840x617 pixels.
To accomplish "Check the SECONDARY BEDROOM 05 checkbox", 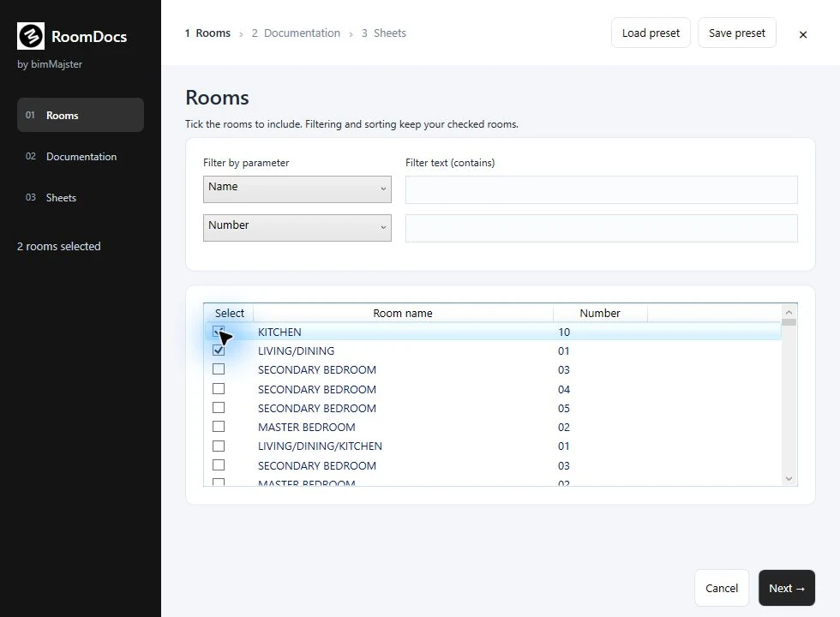I will (x=219, y=408).
